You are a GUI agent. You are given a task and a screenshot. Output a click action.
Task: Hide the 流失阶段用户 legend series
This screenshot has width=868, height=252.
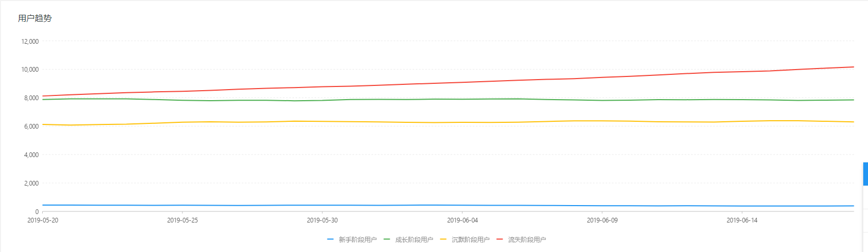point(527,239)
